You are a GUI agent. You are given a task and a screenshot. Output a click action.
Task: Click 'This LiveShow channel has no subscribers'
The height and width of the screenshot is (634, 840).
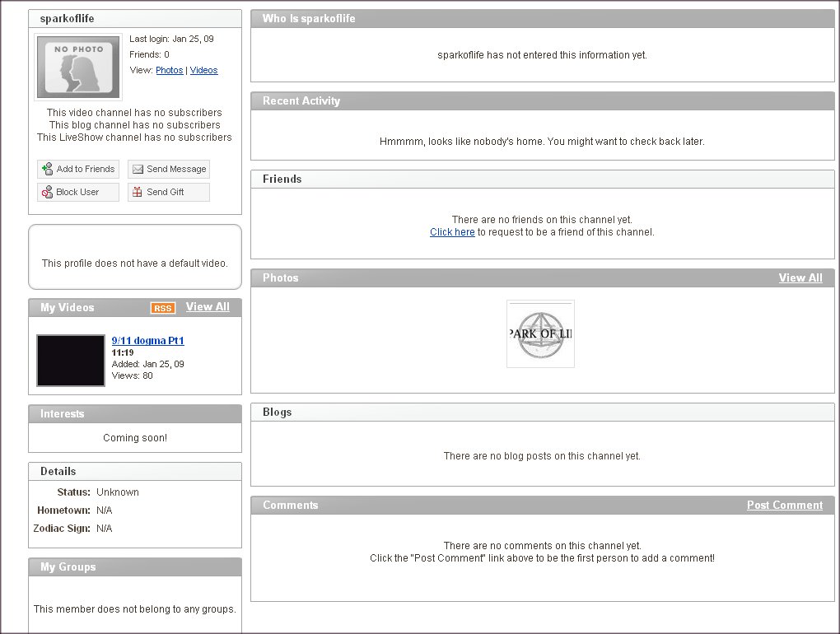click(134, 137)
